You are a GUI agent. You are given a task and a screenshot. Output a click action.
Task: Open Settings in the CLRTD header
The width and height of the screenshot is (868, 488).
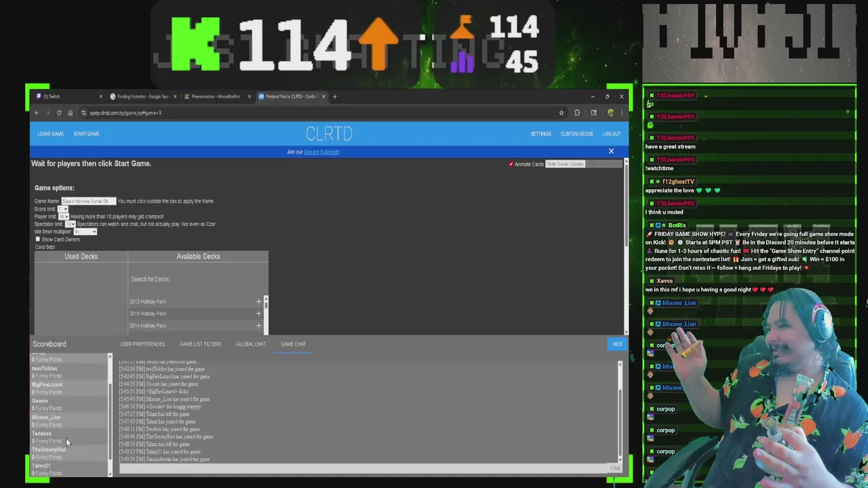point(540,134)
